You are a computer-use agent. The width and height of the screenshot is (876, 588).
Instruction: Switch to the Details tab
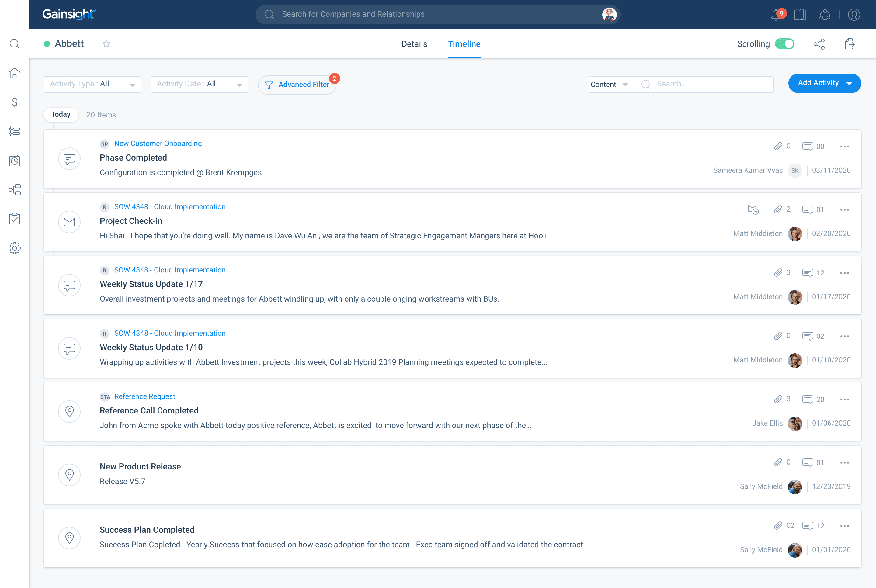(414, 44)
